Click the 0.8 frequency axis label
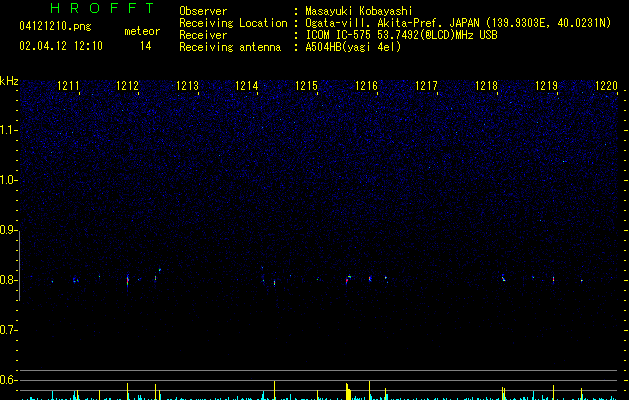The height and width of the screenshot is (400, 629). tap(9, 280)
